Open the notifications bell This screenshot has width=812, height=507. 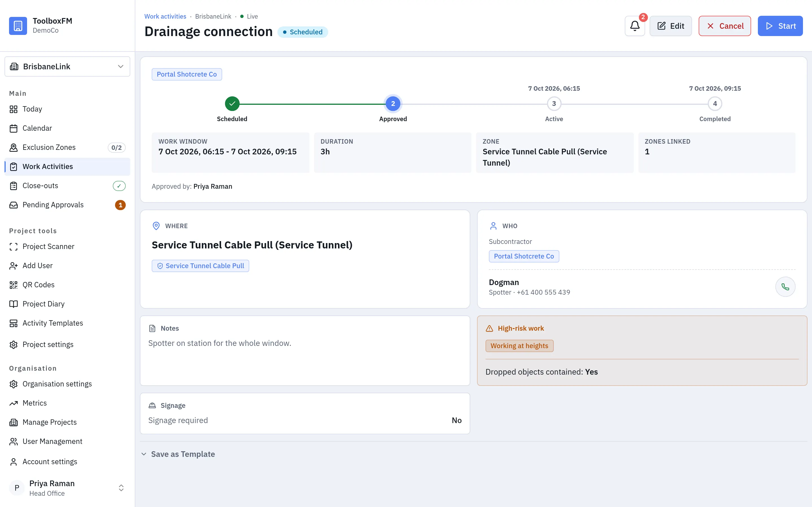(x=634, y=26)
